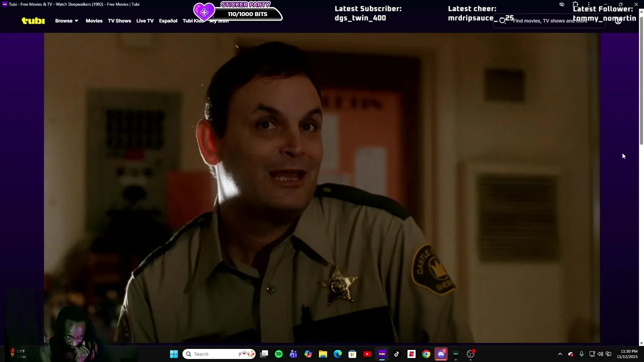Image resolution: width=644 pixels, height=362 pixels.
Task: Switch to the Español section
Action: [x=168, y=21]
